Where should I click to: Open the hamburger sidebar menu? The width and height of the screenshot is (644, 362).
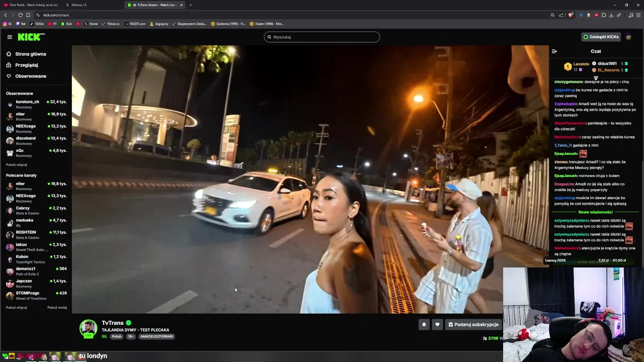point(10,37)
